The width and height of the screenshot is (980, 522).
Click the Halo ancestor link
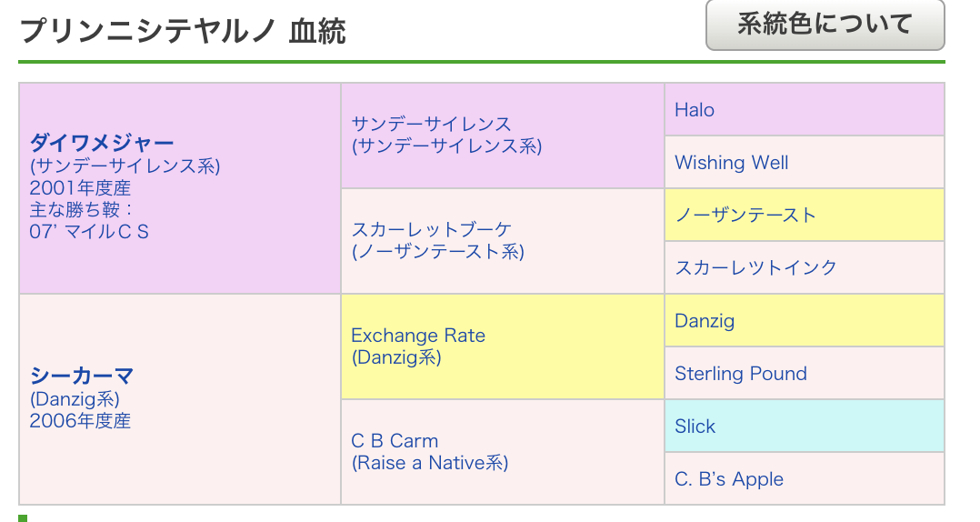695,110
